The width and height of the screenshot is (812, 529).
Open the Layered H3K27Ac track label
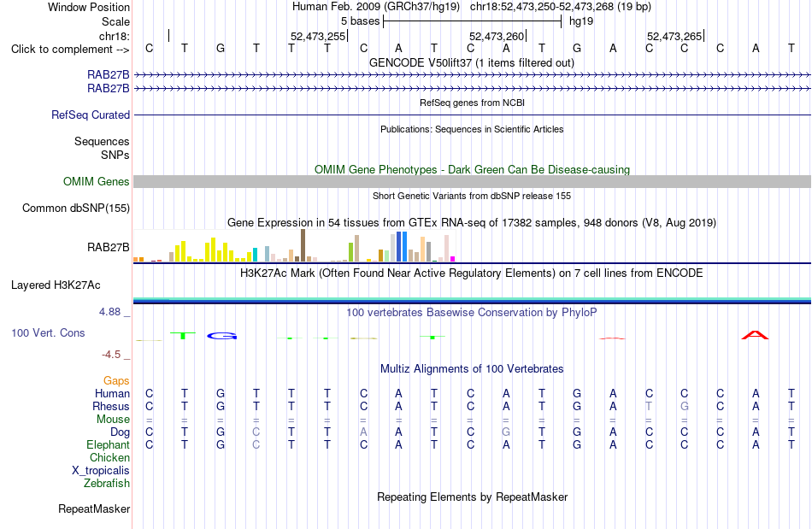[56, 285]
